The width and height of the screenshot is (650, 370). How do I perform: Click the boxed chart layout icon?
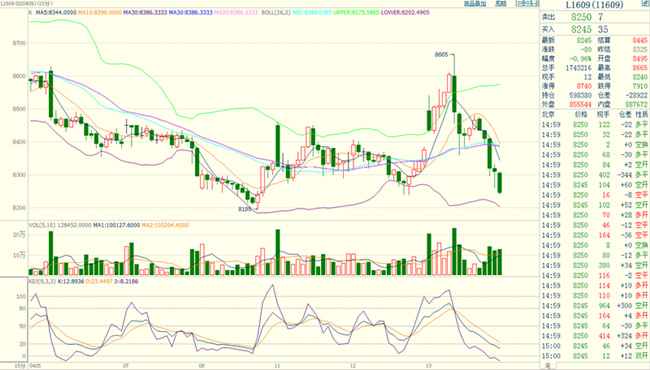click(527, 3)
